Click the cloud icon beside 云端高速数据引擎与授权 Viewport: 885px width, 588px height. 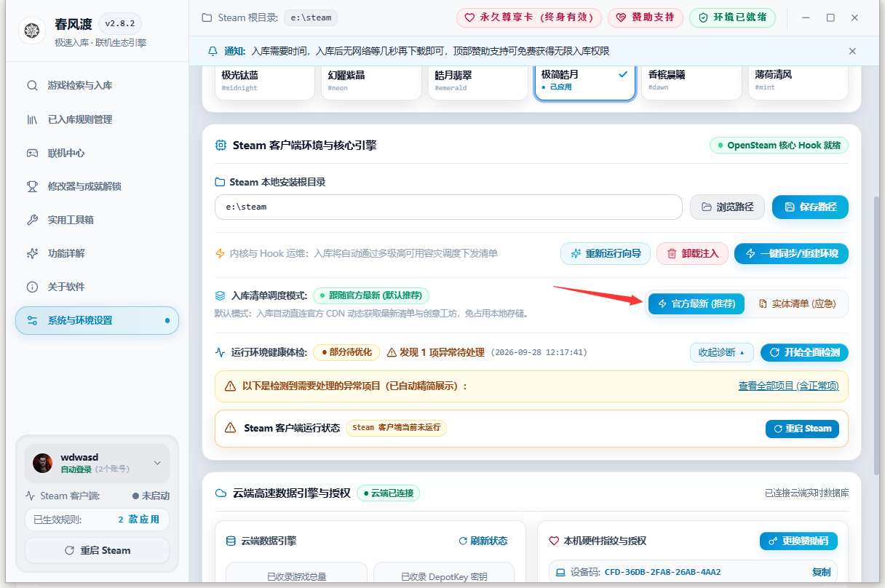click(x=221, y=493)
